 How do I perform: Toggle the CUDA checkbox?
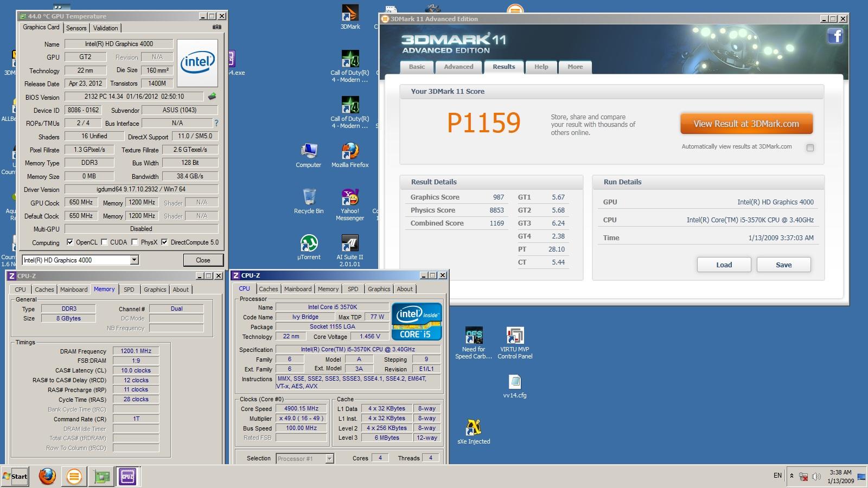pos(104,242)
